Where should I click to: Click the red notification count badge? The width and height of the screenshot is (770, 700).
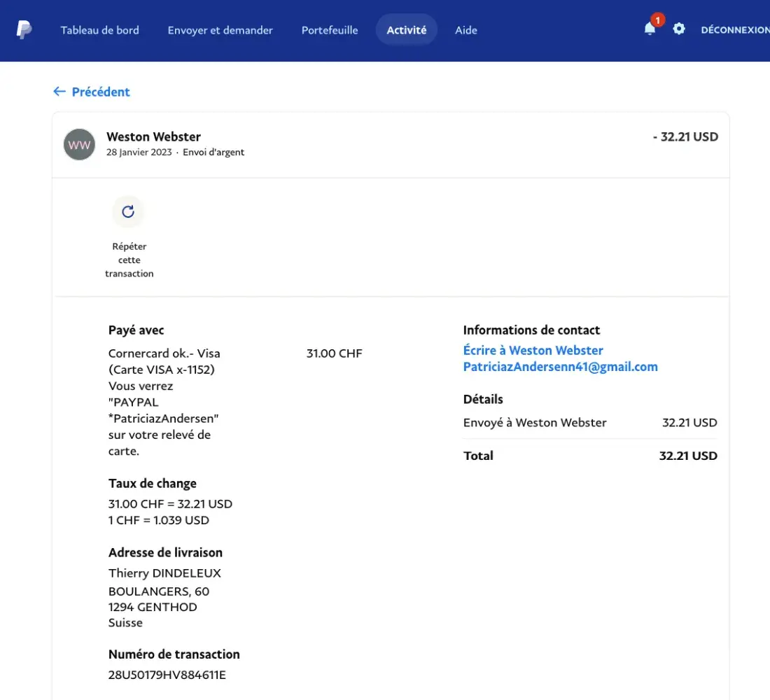tap(657, 20)
